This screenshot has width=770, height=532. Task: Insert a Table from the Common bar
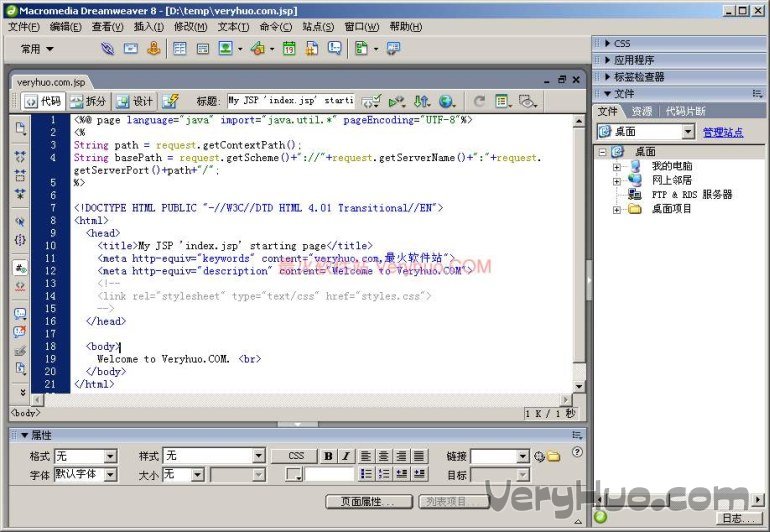coord(180,48)
